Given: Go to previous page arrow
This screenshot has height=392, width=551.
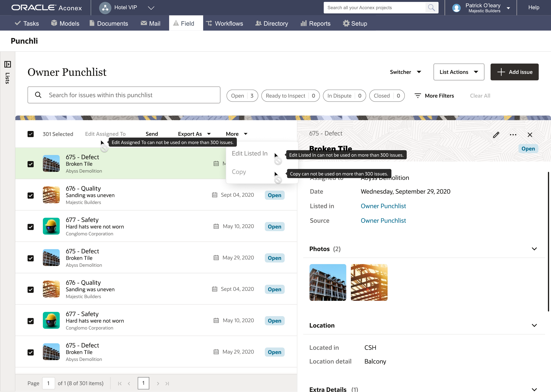Looking at the screenshot, I should 129,383.
